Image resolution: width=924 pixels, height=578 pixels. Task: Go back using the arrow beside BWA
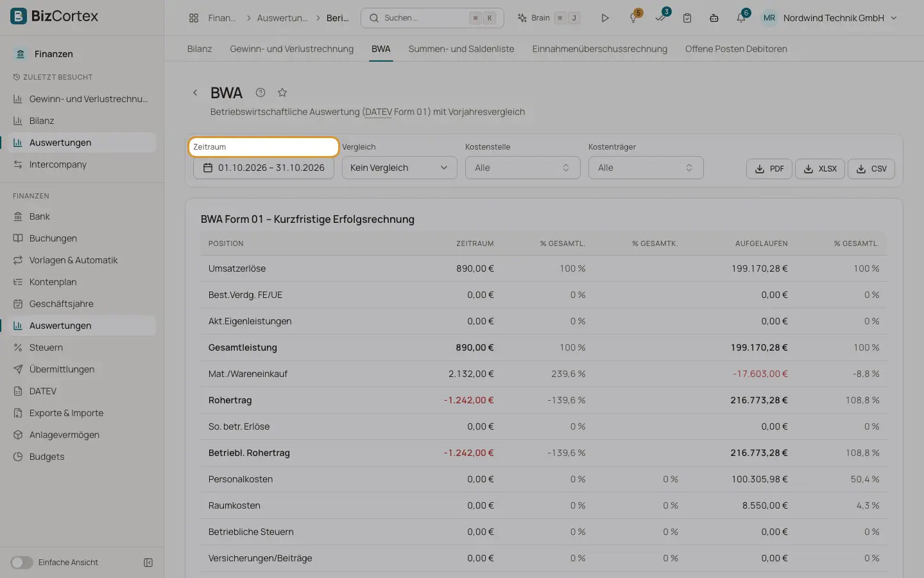tap(195, 92)
